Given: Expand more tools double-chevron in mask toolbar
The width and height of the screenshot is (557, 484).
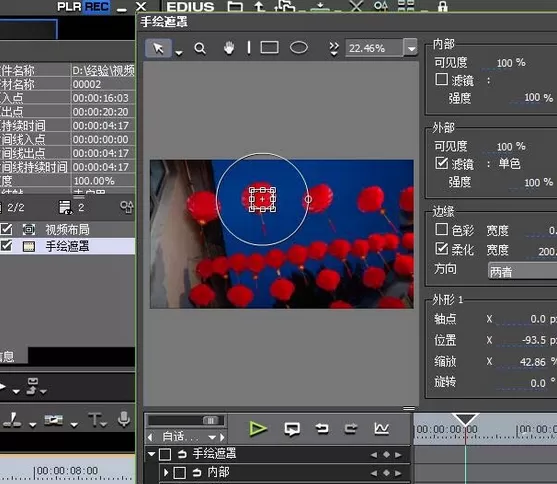Looking at the screenshot, I should 334,49.
